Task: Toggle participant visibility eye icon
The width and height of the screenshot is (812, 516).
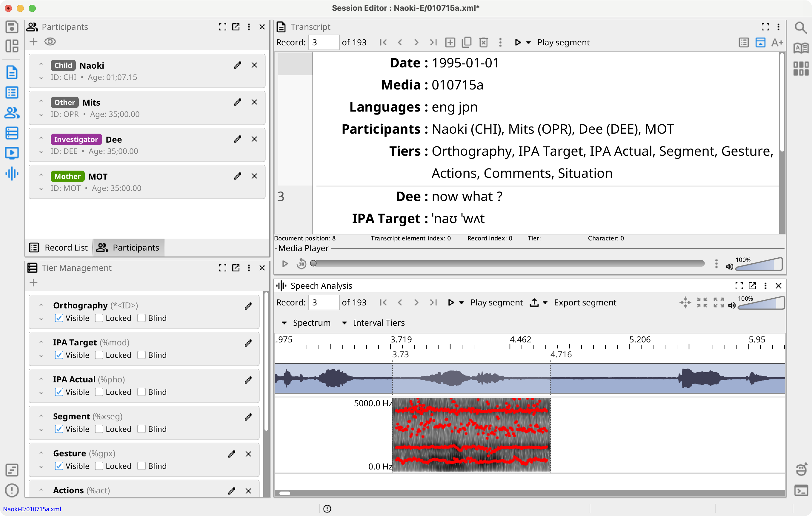Action: click(x=50, y=42)
